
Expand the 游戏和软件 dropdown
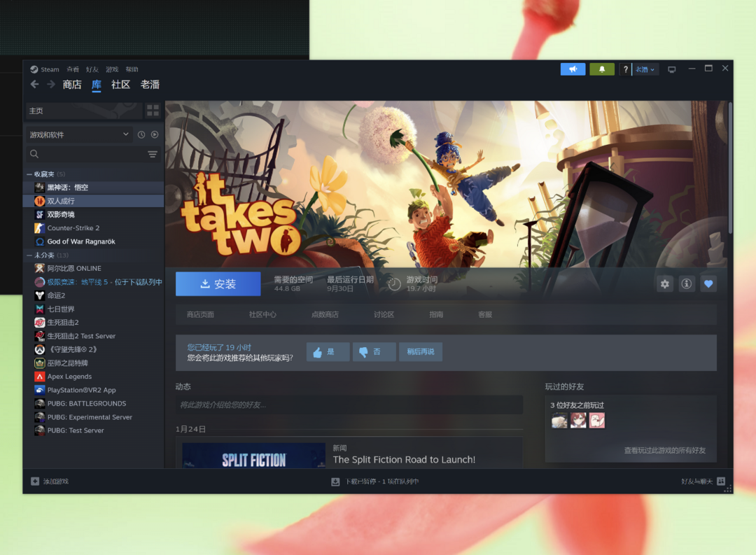[x=79, y=134]
